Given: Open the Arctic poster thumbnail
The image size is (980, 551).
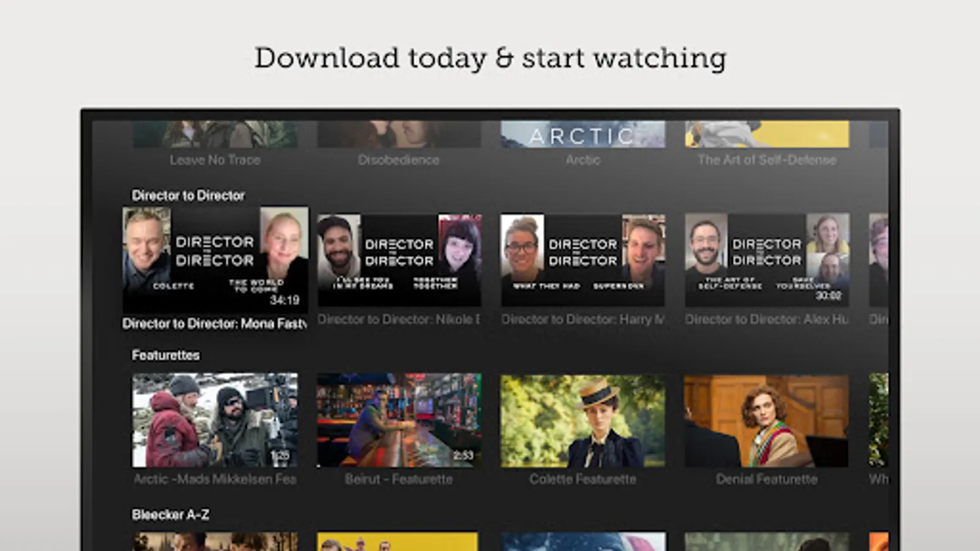Looking at the screenshot, I should (x=582, y=134).
